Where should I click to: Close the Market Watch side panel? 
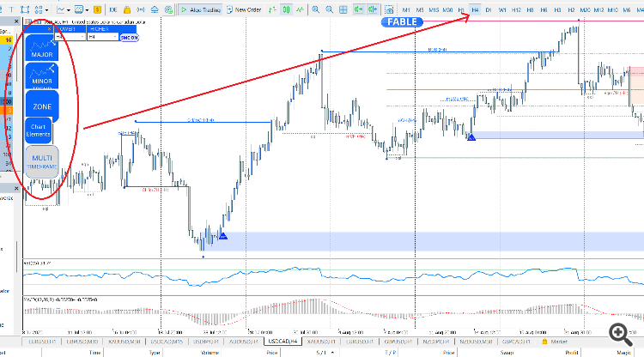coord(16,21)
